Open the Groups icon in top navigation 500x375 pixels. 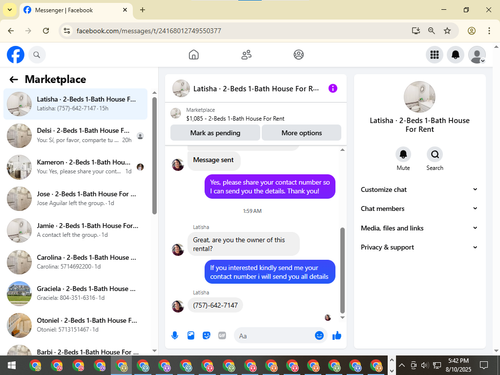coord(298,55)
